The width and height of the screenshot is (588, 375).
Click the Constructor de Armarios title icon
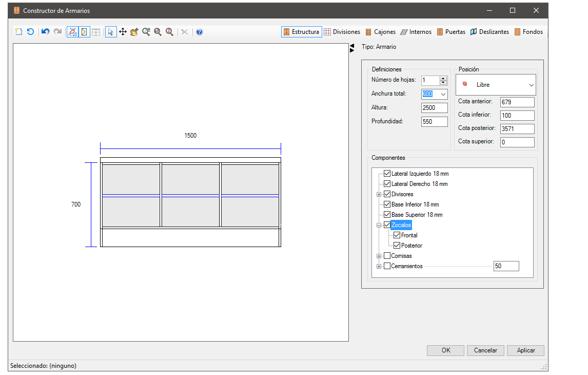pos(16,10)
